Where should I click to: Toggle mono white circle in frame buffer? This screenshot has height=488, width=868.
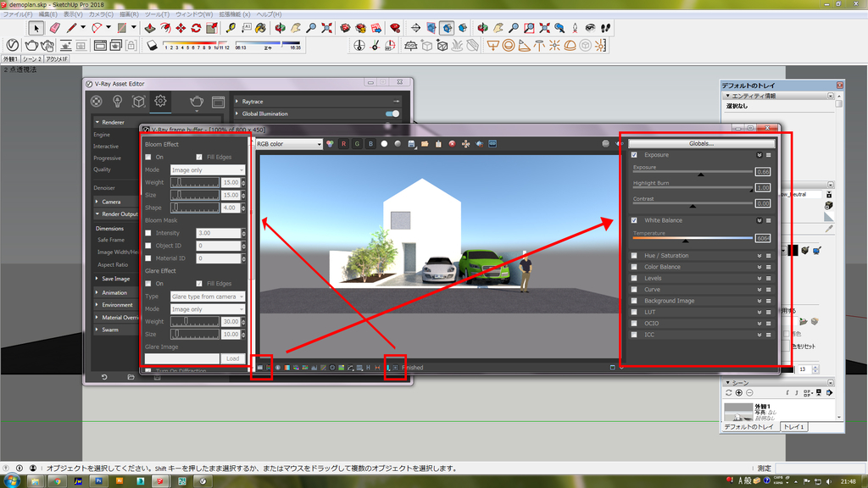[x=384, y=144]
